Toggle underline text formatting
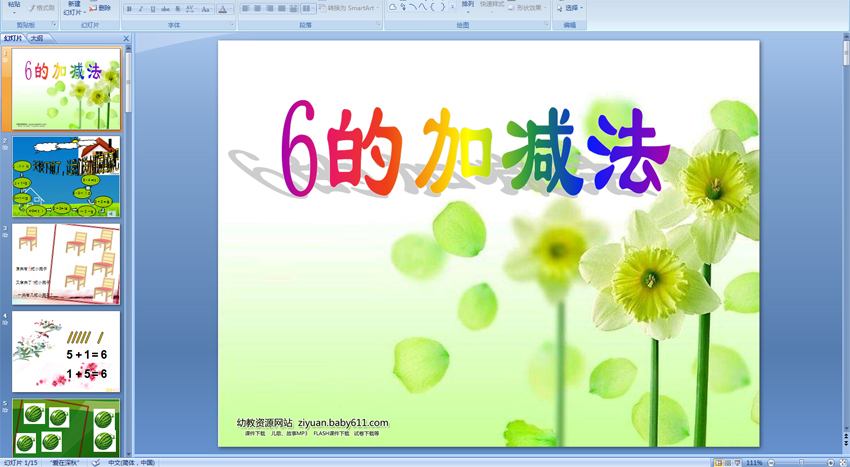Viewport: 850px width, 467px height. point(152,8)
